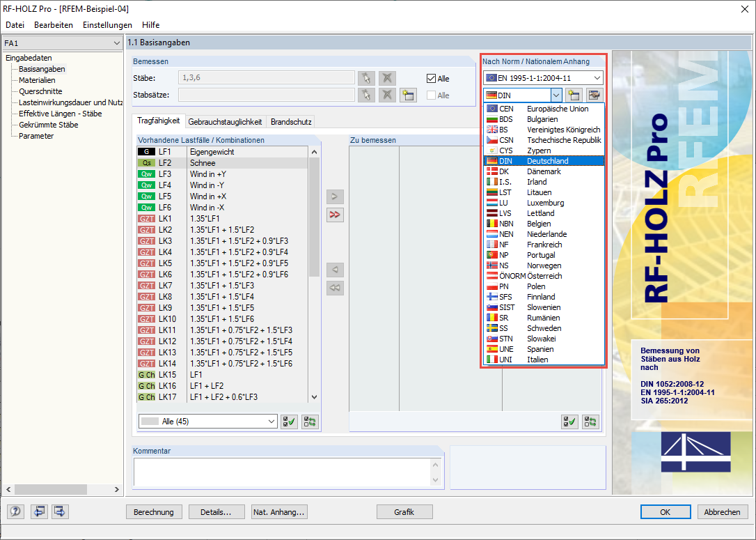Choose NF Frankreich in annex list
Screen dimensions: 756x540
pos(544,245)
